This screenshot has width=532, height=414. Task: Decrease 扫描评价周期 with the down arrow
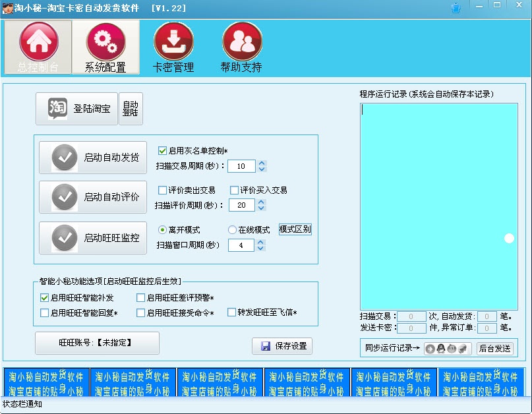pos(262,208)
